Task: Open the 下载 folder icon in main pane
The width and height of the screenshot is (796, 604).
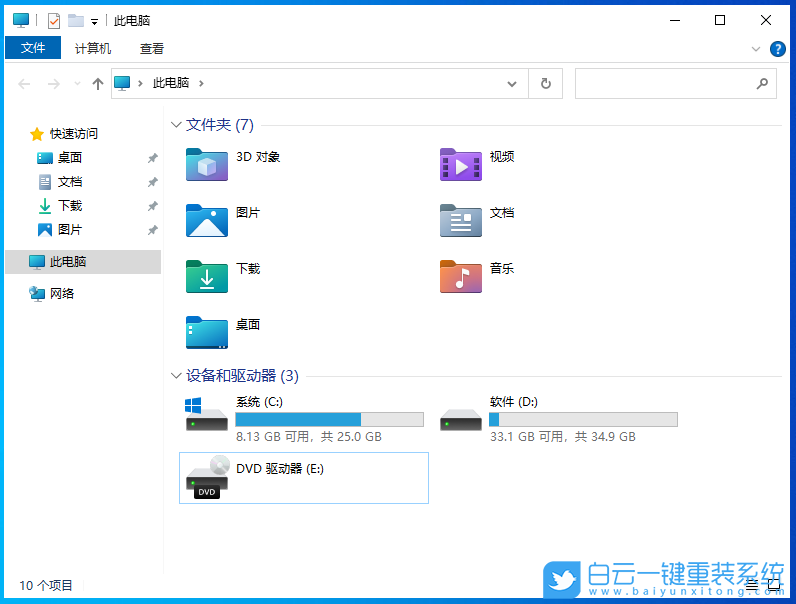Action: coord(207,276)
